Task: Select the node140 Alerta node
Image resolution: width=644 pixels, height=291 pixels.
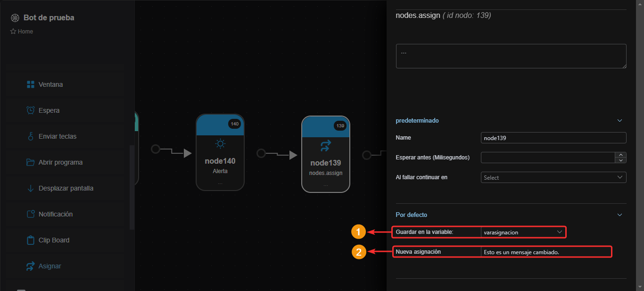Action: click(220, 152)
